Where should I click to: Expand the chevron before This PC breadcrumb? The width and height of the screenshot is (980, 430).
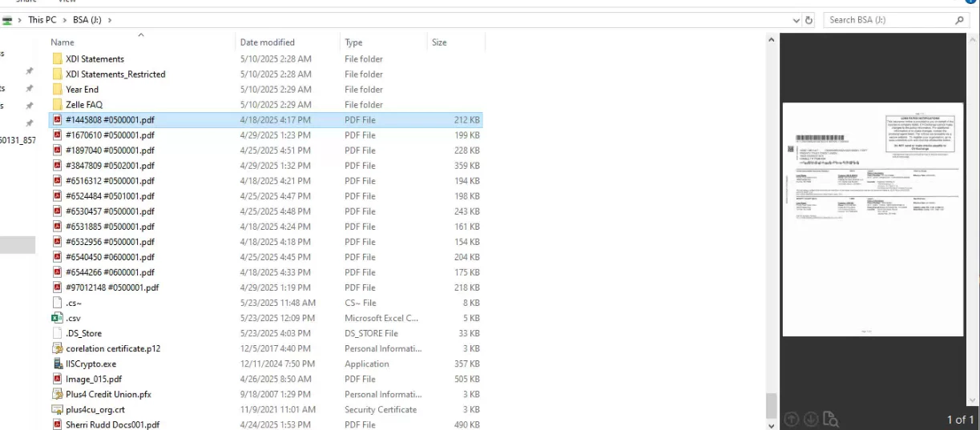[20, 20]
